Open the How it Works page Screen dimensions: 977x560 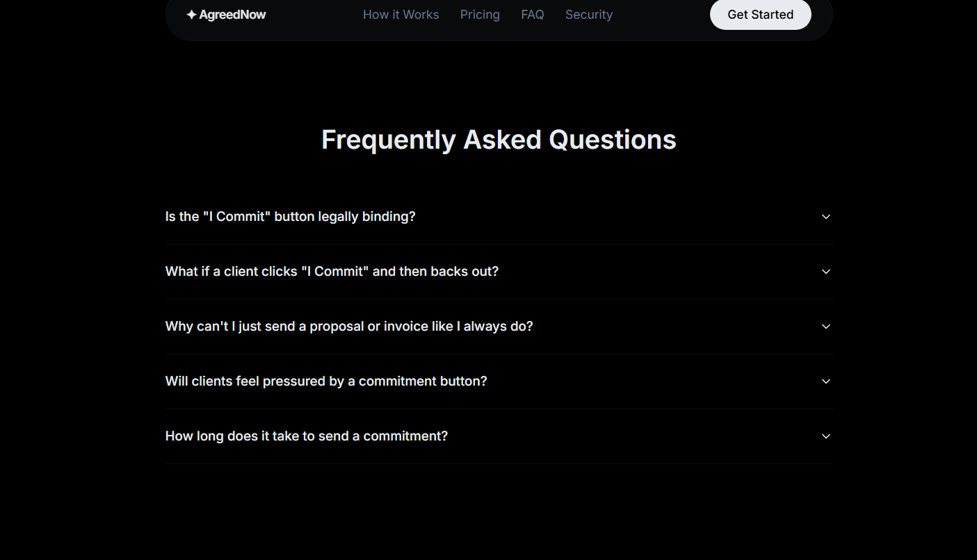401,14
